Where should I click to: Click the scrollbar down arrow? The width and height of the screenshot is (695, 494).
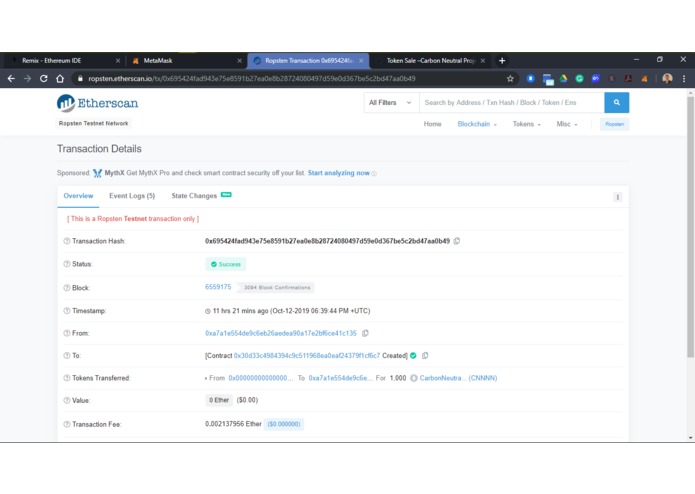click(x=690, y=438)
